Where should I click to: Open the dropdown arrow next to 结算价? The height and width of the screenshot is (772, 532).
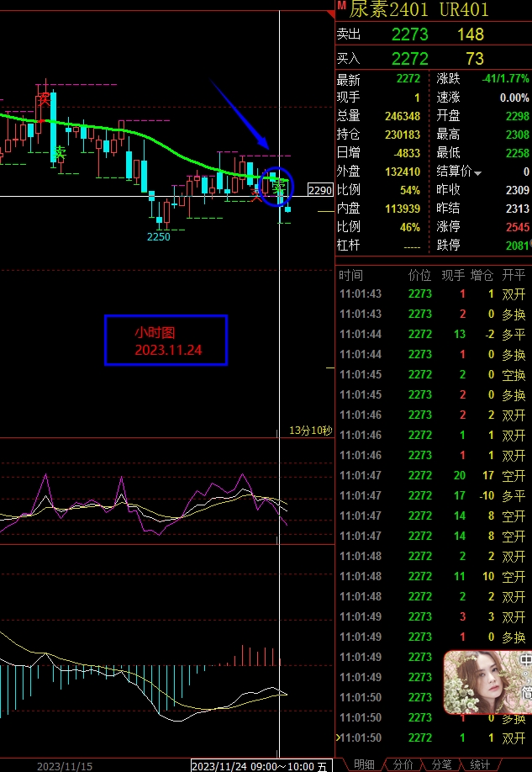pyautogui.click(x=478, y=173)
